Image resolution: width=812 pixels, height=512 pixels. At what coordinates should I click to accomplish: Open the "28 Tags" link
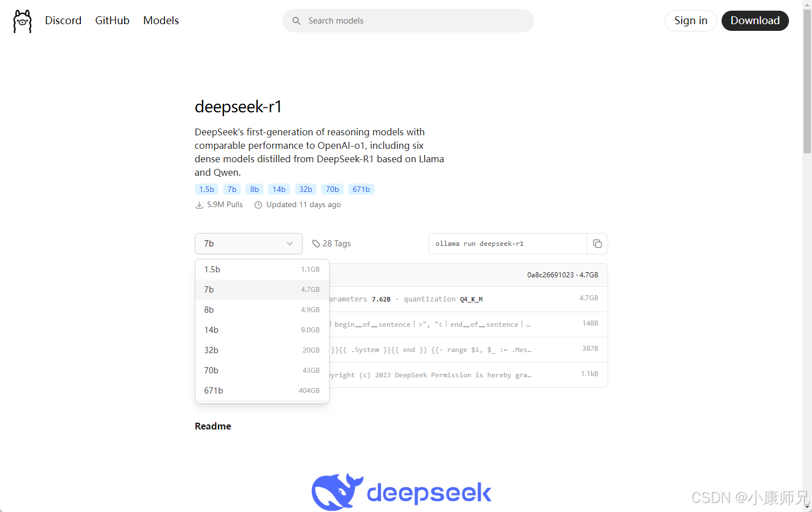coord(336,243)
